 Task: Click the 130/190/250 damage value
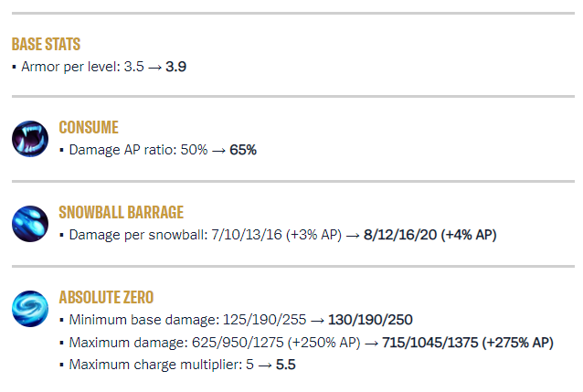pos(370,320)
